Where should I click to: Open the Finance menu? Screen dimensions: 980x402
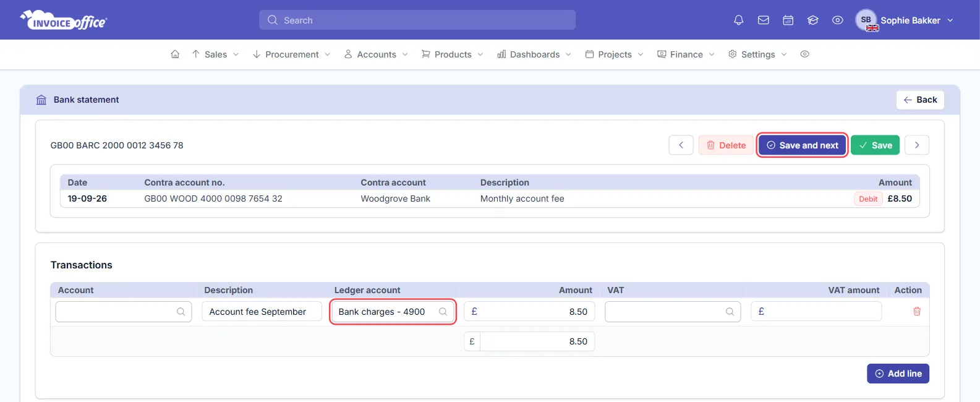pos(686,54)
